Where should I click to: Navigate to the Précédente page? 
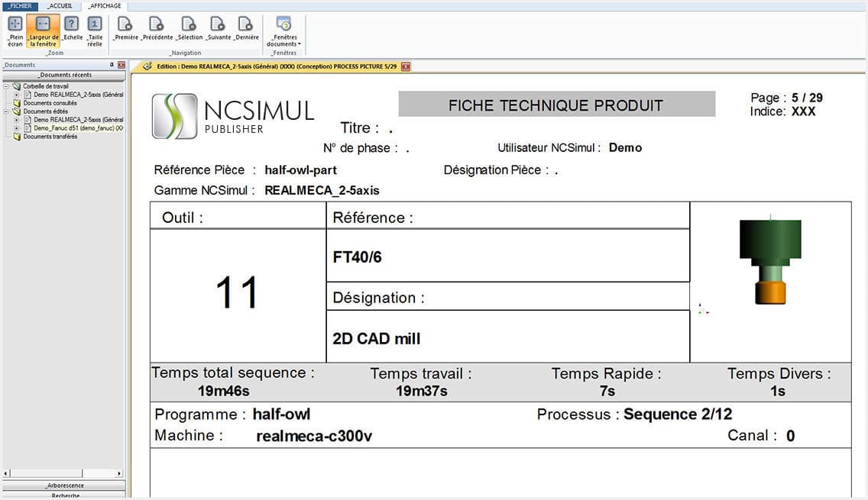[157, 27]
